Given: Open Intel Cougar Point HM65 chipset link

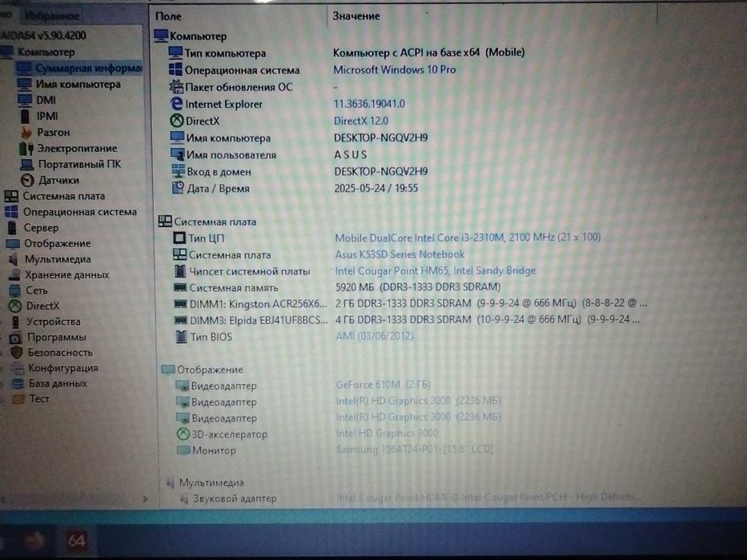Looking at the screenshot, I should [x=436, y=270].
